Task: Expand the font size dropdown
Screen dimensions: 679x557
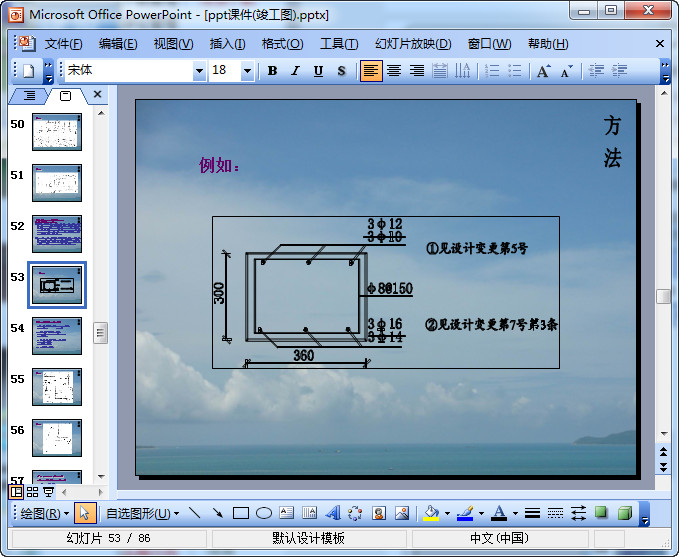Action: [x=248, y=71]
